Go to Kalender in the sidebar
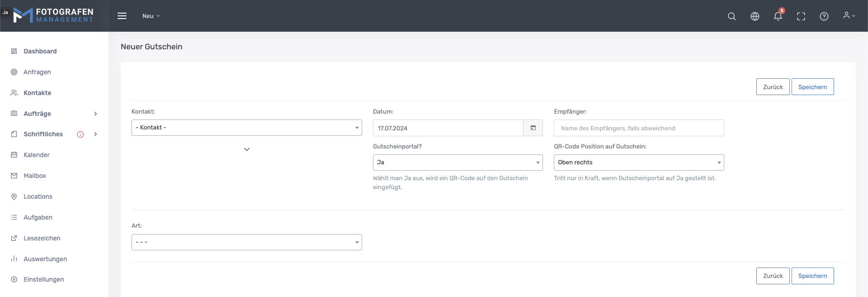Screen dimensions: 868x297 (37, 155)
